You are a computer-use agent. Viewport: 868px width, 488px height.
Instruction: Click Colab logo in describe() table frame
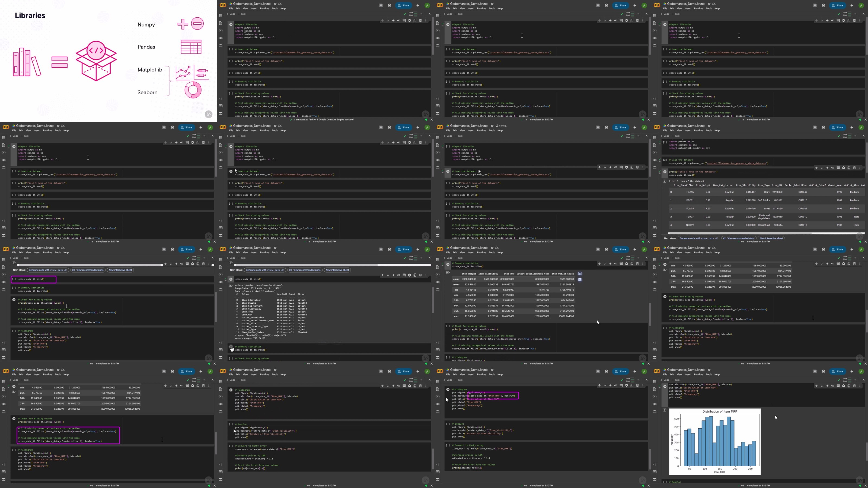[440, 249]
